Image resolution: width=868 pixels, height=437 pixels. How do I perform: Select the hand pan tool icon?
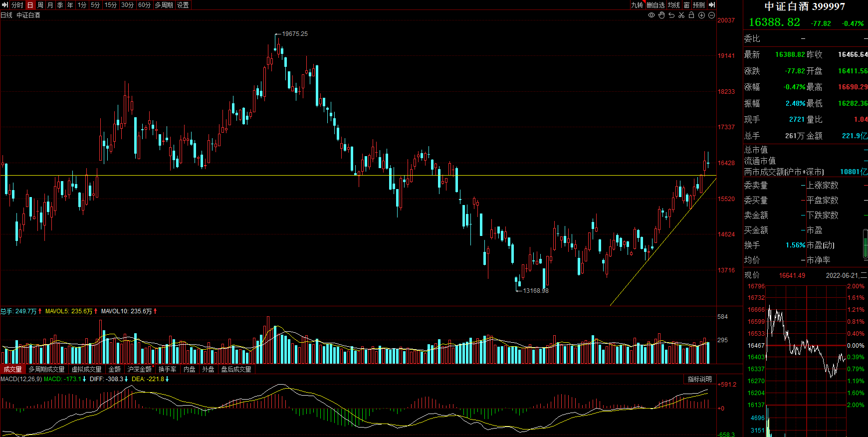[x=661, y=15]
